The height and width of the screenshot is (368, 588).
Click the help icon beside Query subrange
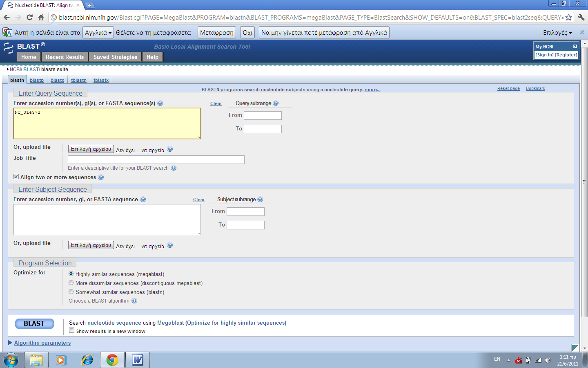click(x=276, y=103)
